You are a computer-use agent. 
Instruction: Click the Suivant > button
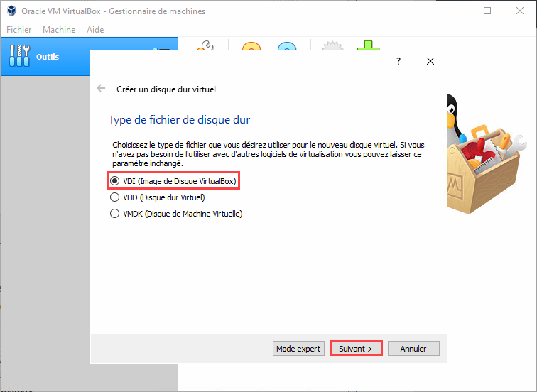point(356,349)
